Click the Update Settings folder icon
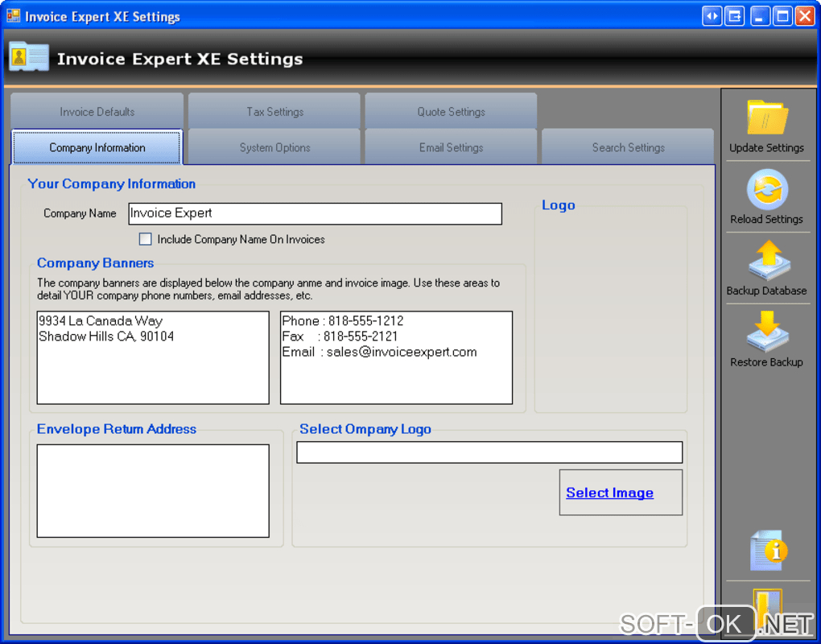This screenshot has height=644, width=821. (767, 118)
